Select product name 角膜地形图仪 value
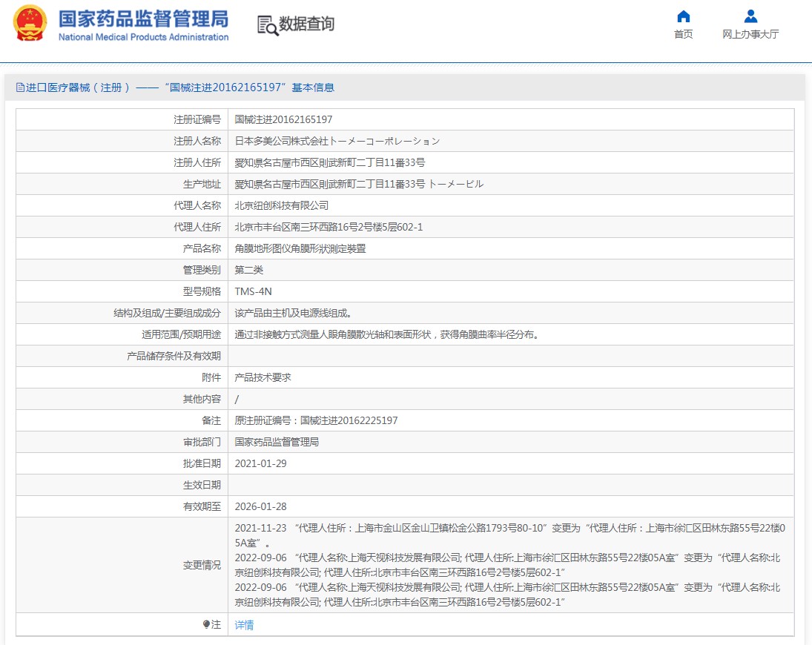 click(x=300, y=248)
